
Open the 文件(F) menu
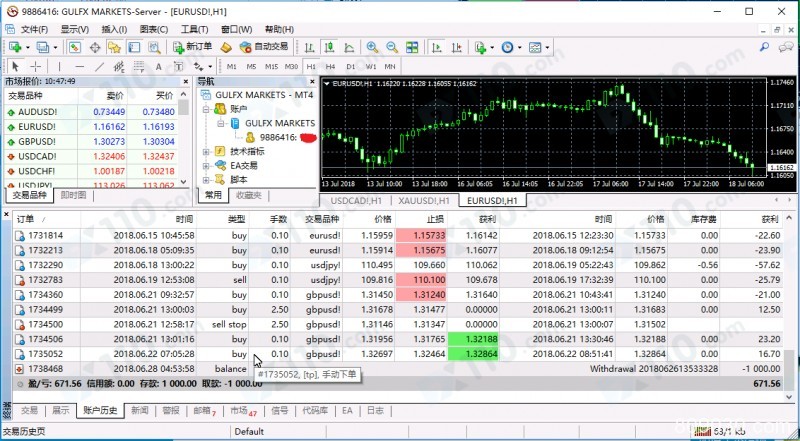(34, 30)
